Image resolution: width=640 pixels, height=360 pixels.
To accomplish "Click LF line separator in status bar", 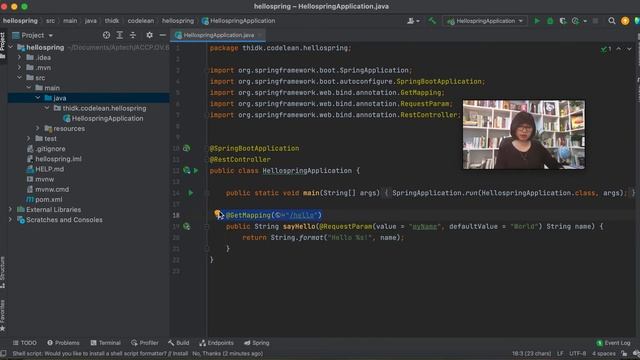I will [x=560, y=353].
